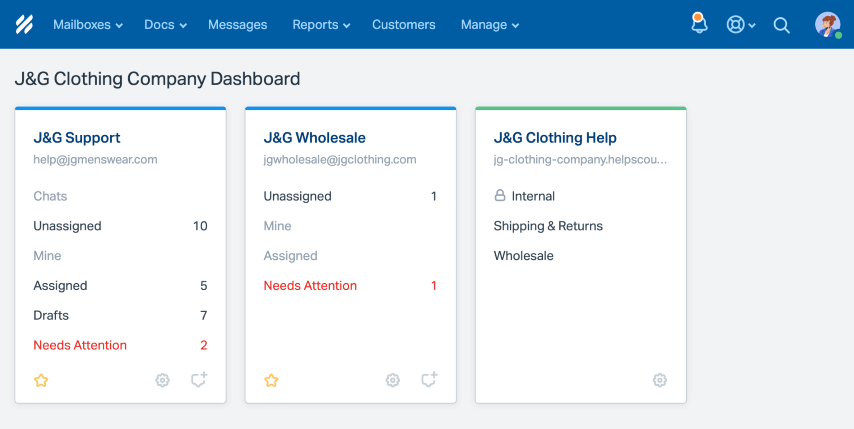This screenshot has width=854, height=429.
Task: Open the notifications bell icon
Action: pyautogui.click(x=699, y=24)
